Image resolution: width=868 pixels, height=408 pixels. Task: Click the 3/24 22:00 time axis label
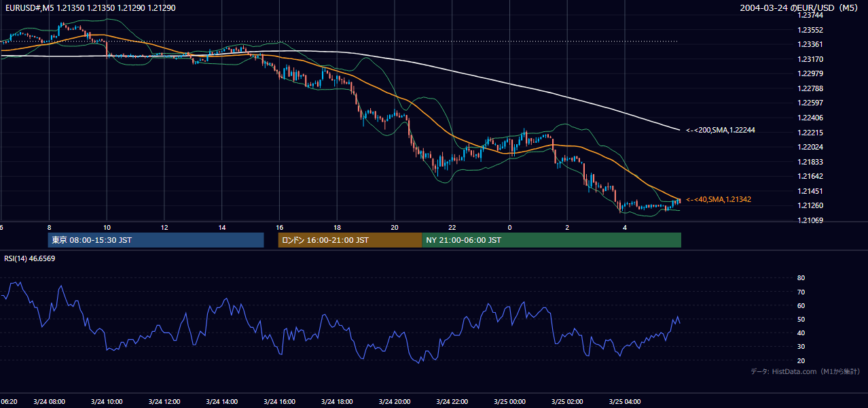click(452, 402)
